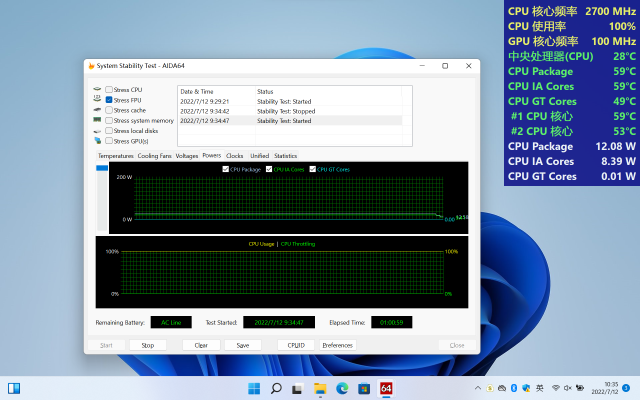Open the Statistics tab

pyautogui.click(x=285, y=156)
